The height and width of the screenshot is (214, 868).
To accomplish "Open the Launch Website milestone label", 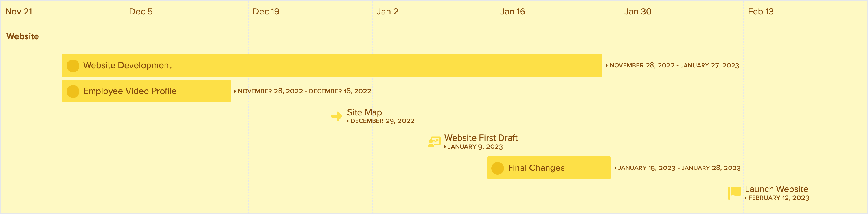I will (x=776, y=189).
